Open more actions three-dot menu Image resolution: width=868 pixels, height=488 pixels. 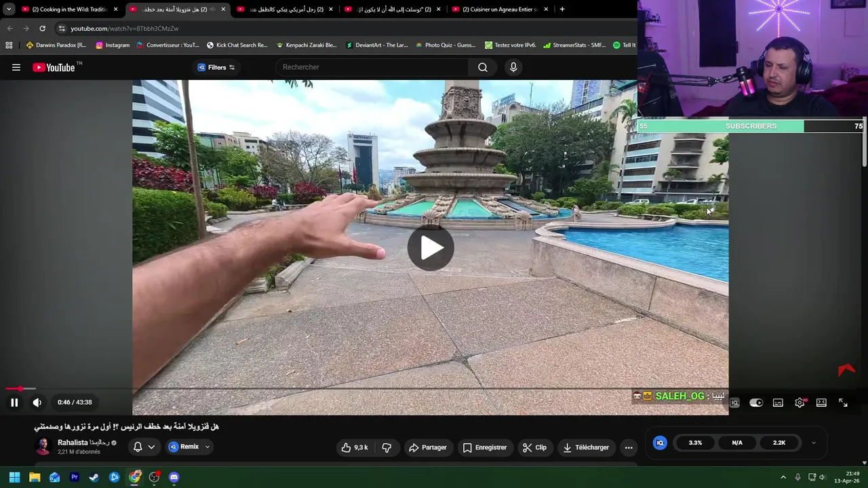tap(629, 447)
